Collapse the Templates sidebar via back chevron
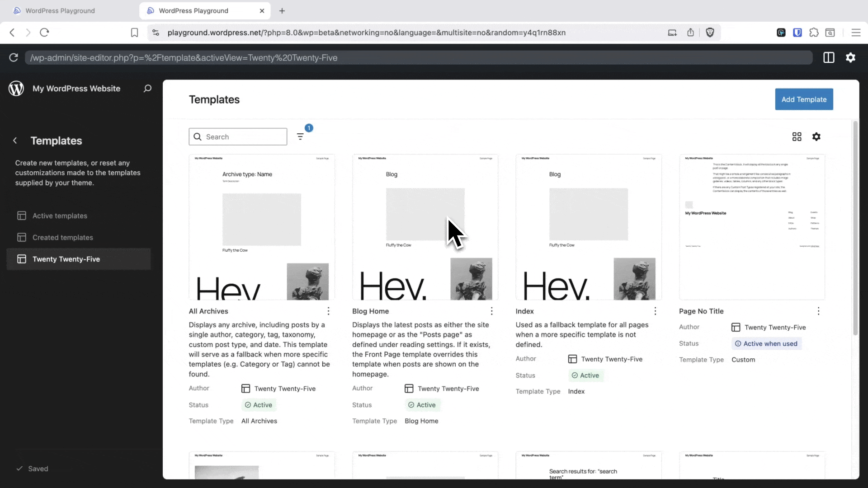868x488 pixels. point(15,141)
